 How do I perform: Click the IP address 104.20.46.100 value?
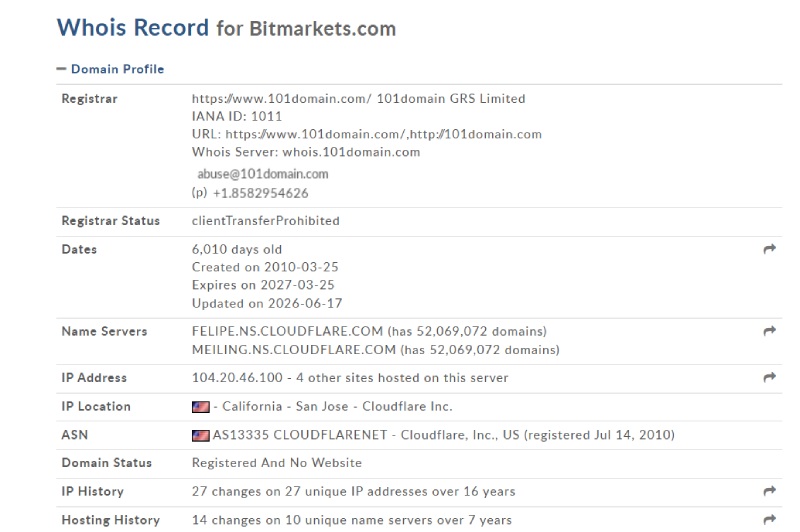tap(237, 378)
